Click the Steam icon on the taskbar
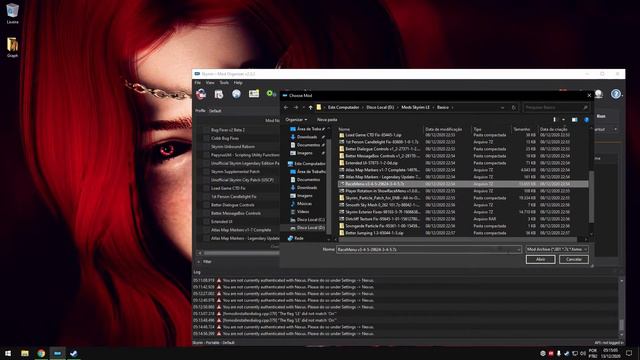This screenshot has height=360, width=640. [73, 353]
